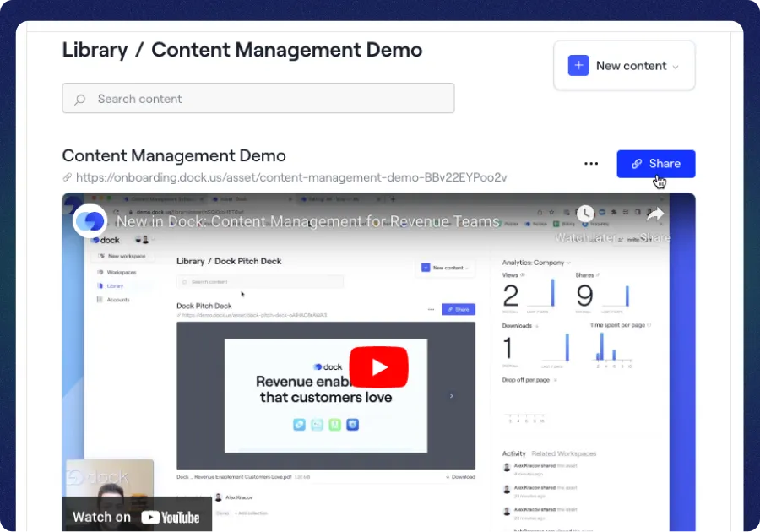Play the YouTube video

pos(378,367)
